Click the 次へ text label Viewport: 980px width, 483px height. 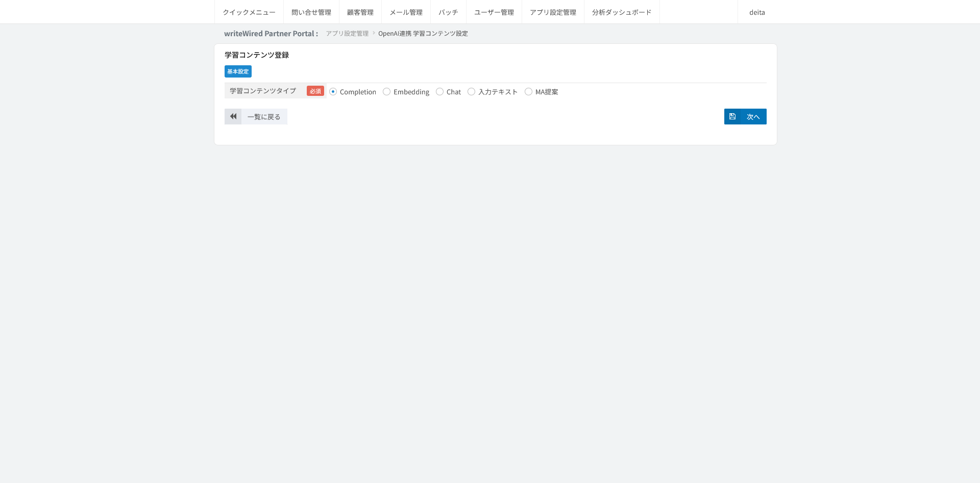753,117
